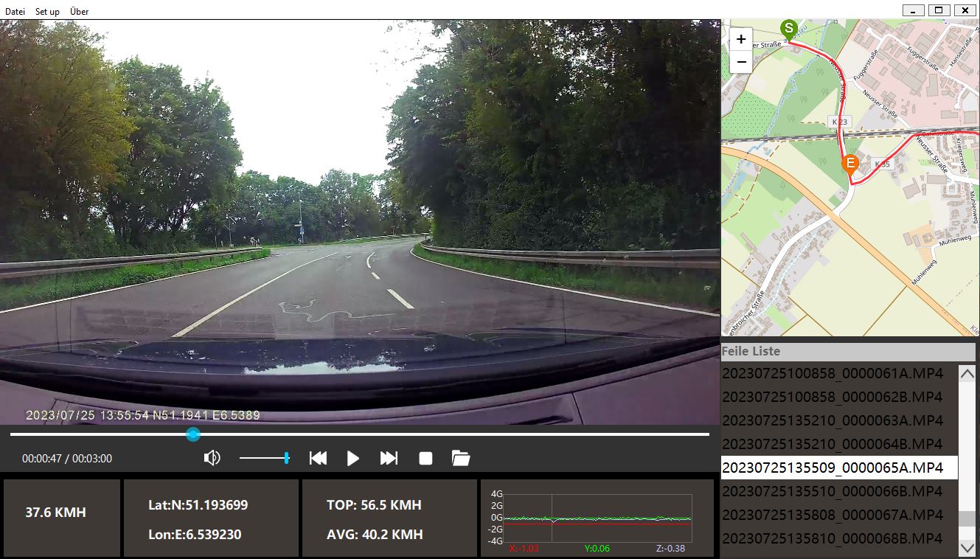980x559 pixels.
Task: Click the video timeline progress handle
Action: coord(193,434)
